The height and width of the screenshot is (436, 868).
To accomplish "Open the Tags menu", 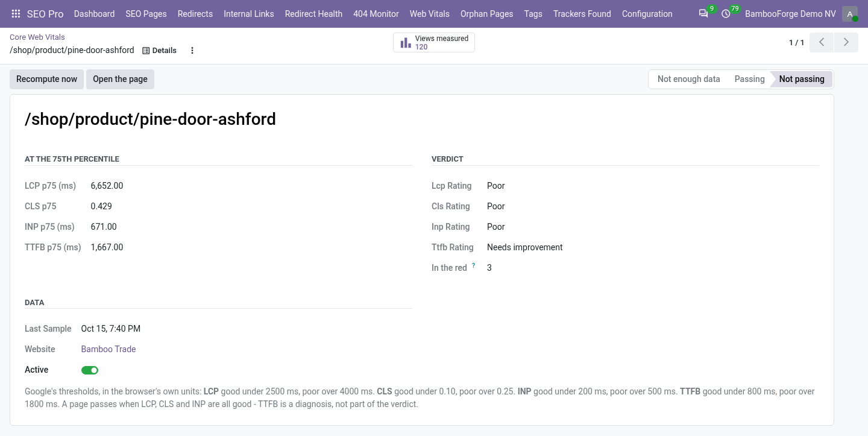I will [x=533, y=14].
